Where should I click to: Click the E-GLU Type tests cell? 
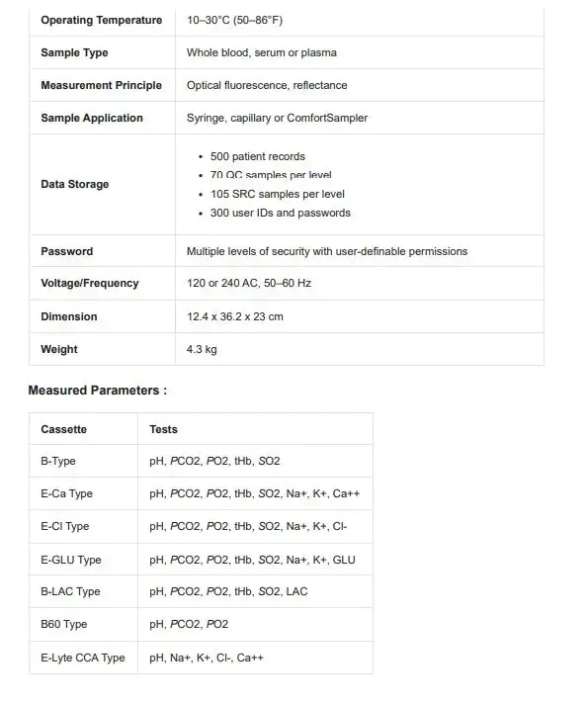pos(255,560)
